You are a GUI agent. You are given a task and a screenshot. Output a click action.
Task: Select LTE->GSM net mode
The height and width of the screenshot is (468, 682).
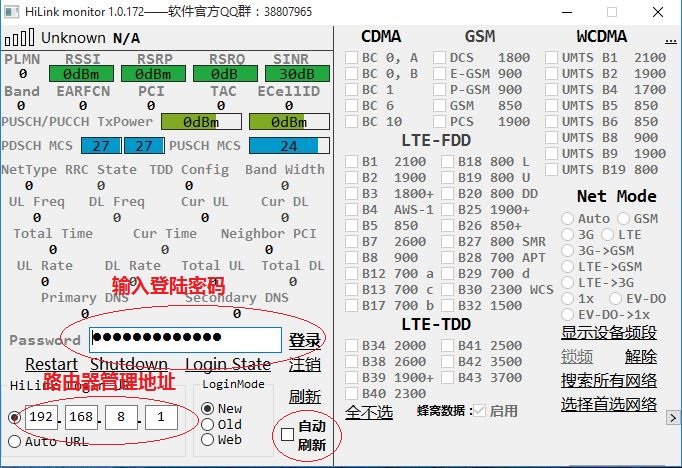pyautogui.click(x=567, y=266)
